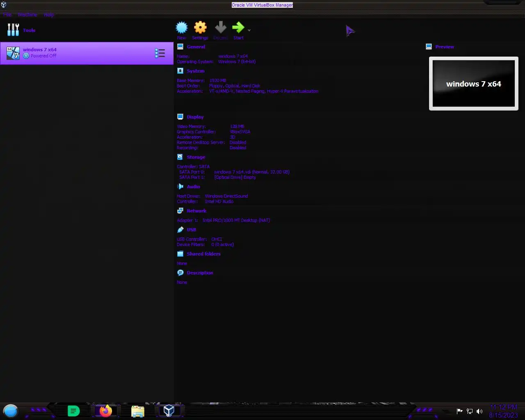Click Adapter 1 Intel PRO/1000 MT Desktop value

pos(236,220)
